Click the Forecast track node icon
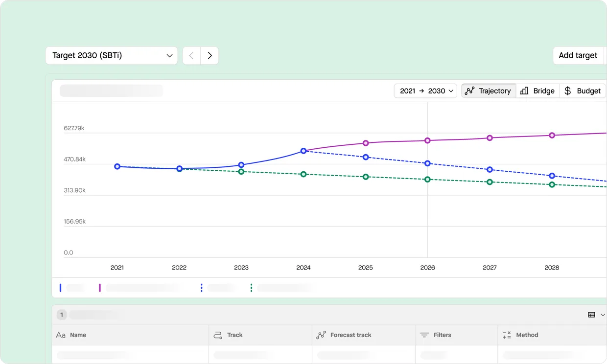This screenshot has height=364, width=607. point(322,335)
